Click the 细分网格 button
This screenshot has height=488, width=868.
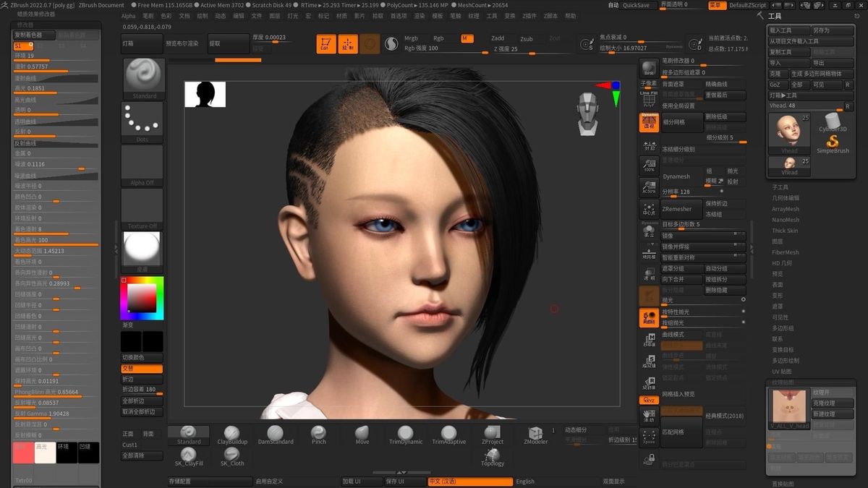coord(681,122)
